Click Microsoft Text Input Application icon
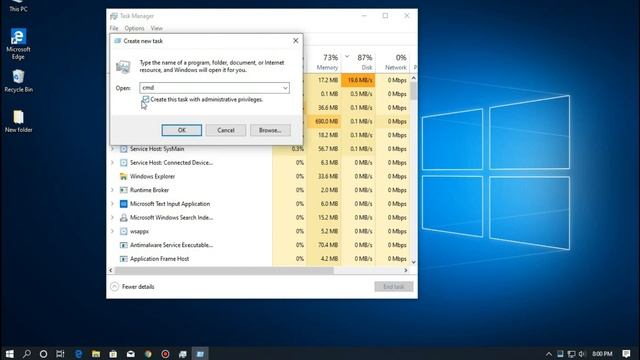The width and height of the screenshot is (640, 360). pos(123,204)
